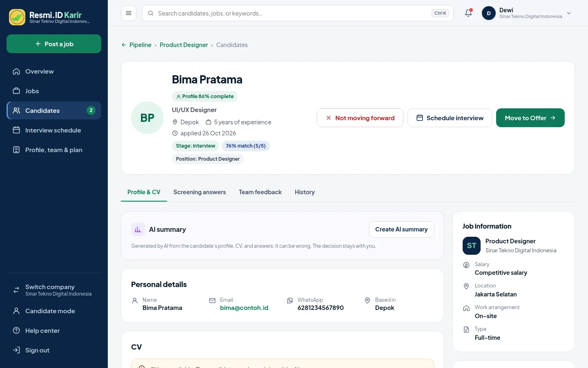The image size is (588, 368).
Task: Click the Ctrl K shortcut badge
Action: point(440,13)
